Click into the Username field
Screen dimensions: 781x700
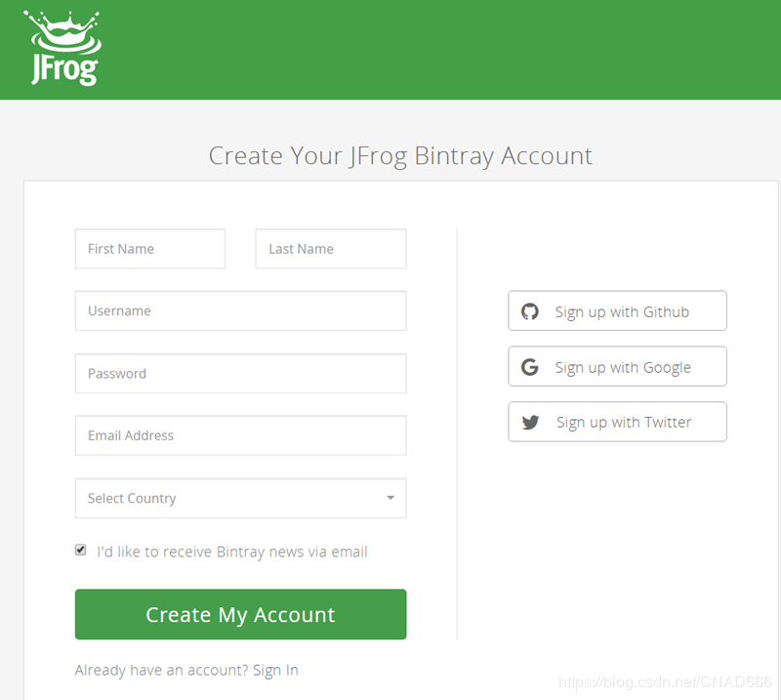tap(240, 310)
